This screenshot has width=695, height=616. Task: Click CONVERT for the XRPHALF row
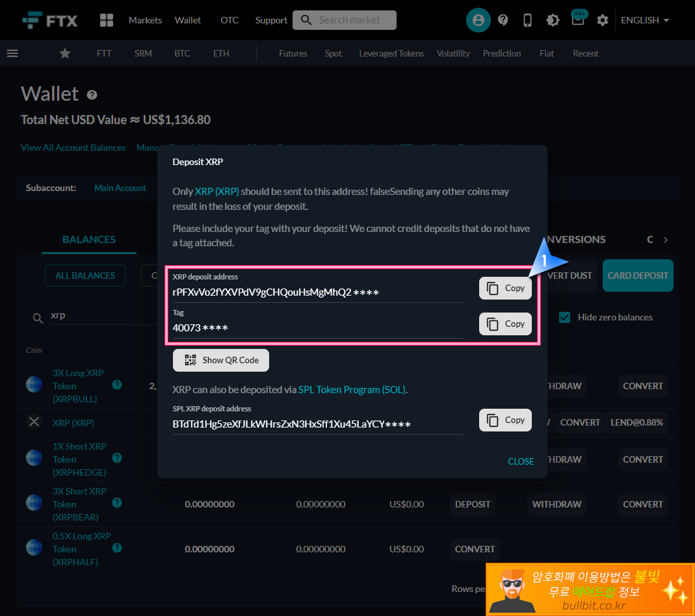tap(475, 549)
